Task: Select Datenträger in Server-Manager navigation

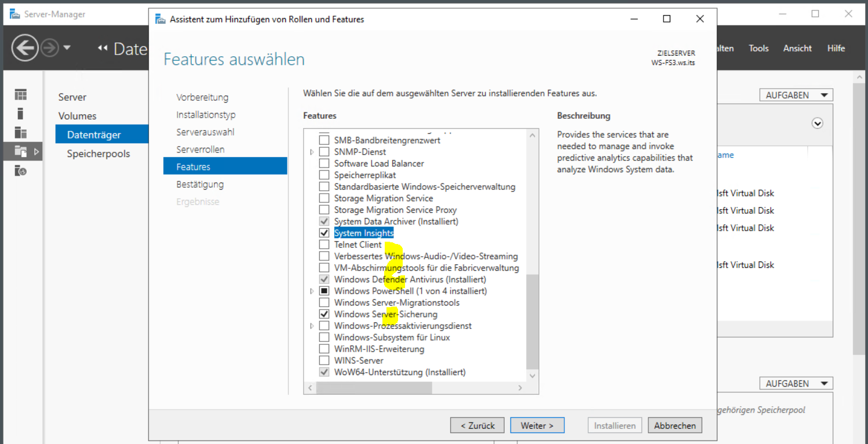Action: point(102,134)
